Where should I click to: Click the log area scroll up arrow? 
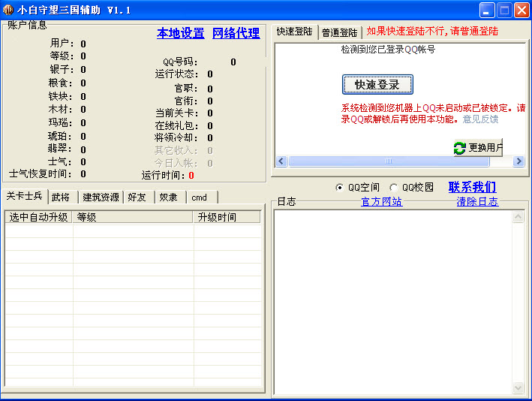[x=518, y=216]
